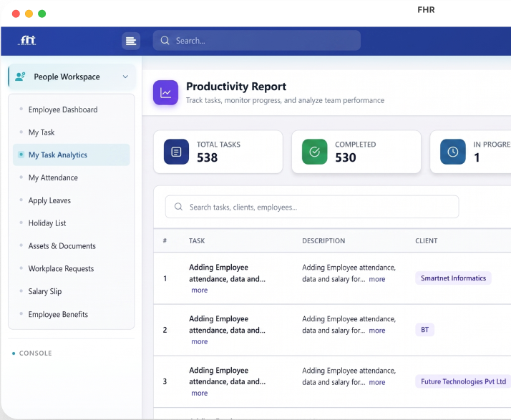
Task: Click the Search tasks, clients, employees field
Action: click(312, 207)
